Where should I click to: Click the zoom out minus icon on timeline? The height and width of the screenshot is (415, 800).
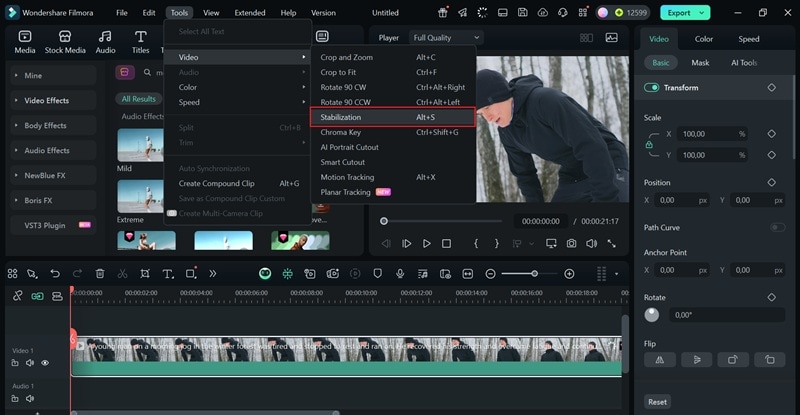[490, 274]
